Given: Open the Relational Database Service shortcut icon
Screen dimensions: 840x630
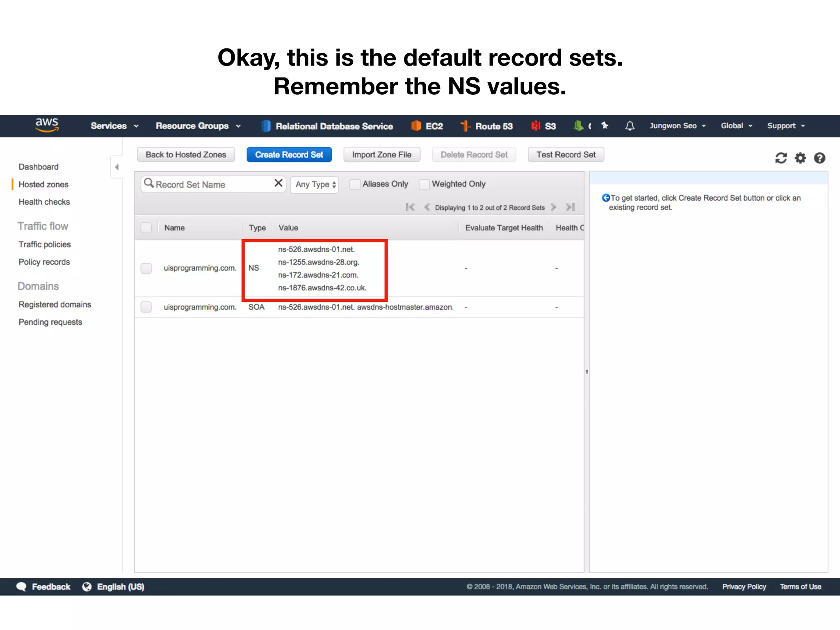Looking at the screenshot, I should tap(266, 126).
